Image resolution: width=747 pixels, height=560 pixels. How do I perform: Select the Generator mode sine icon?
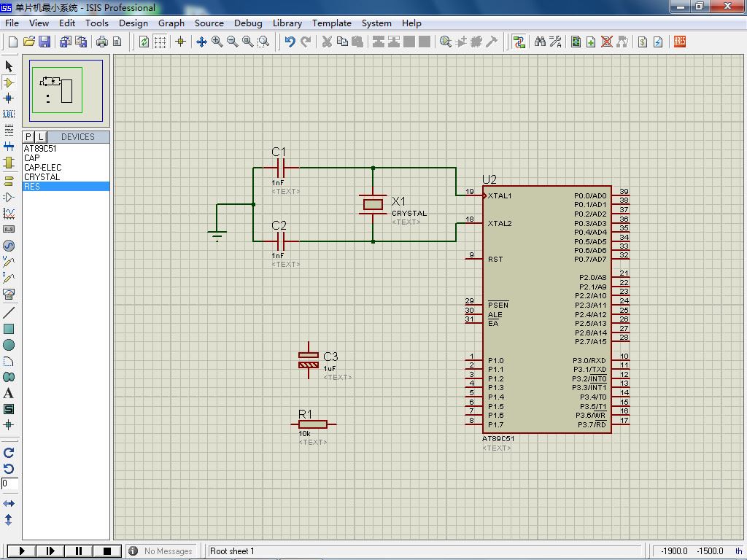pos(9,246)
